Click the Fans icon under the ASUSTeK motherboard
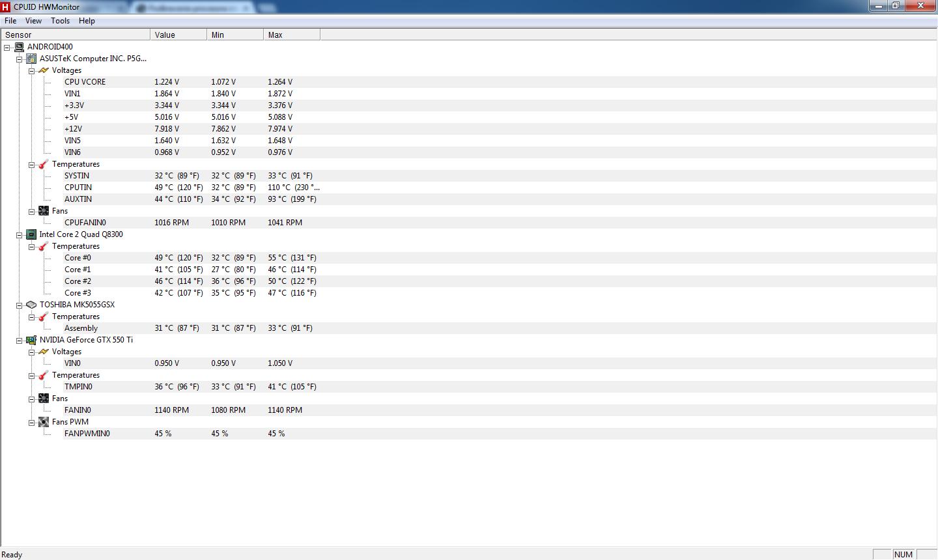The width and height of the screenshot is (938, 560). click(44, 211)
